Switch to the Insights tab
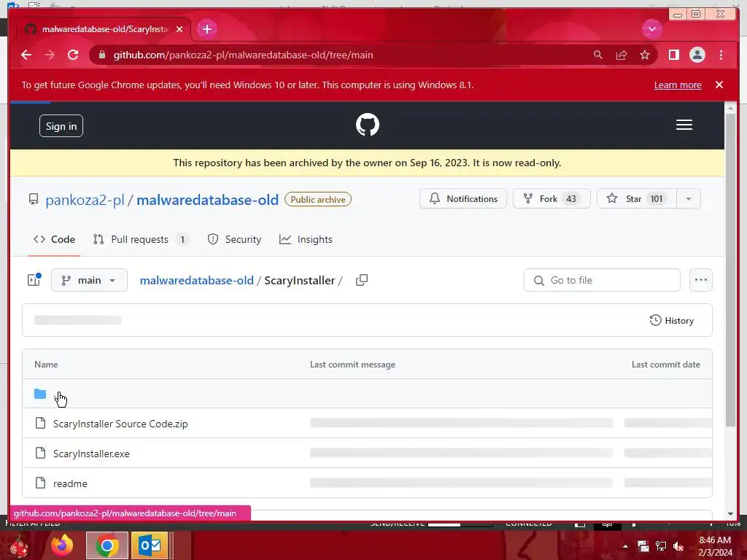 pyautogui.click(x=306, y=239)
